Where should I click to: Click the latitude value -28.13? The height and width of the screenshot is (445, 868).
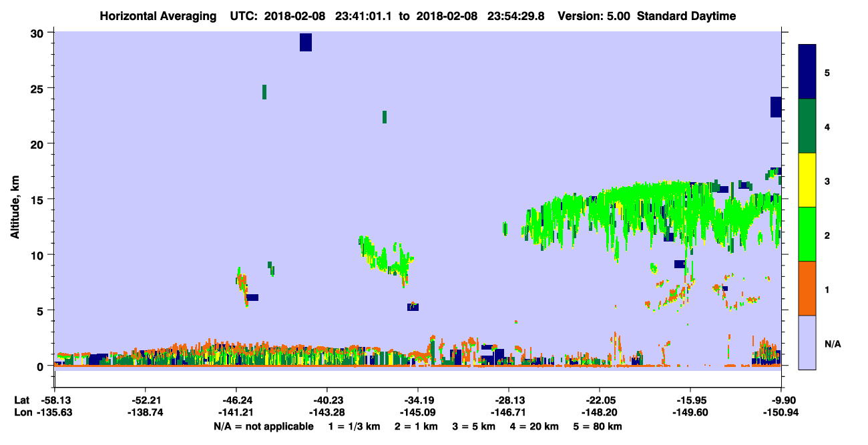(x=509, y=400)
